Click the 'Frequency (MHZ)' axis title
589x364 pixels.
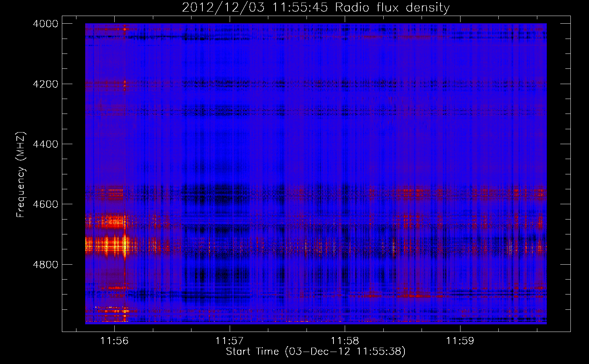21,175
